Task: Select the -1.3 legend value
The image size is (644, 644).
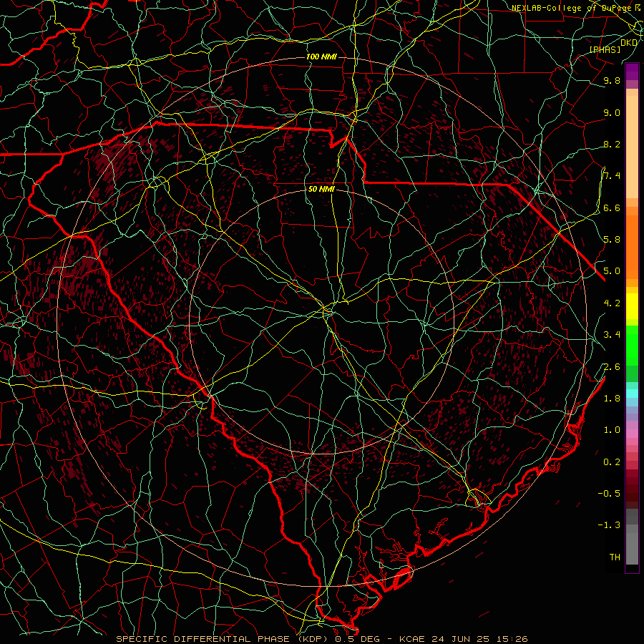Action: pyautogui.click(x=609, y=525)
